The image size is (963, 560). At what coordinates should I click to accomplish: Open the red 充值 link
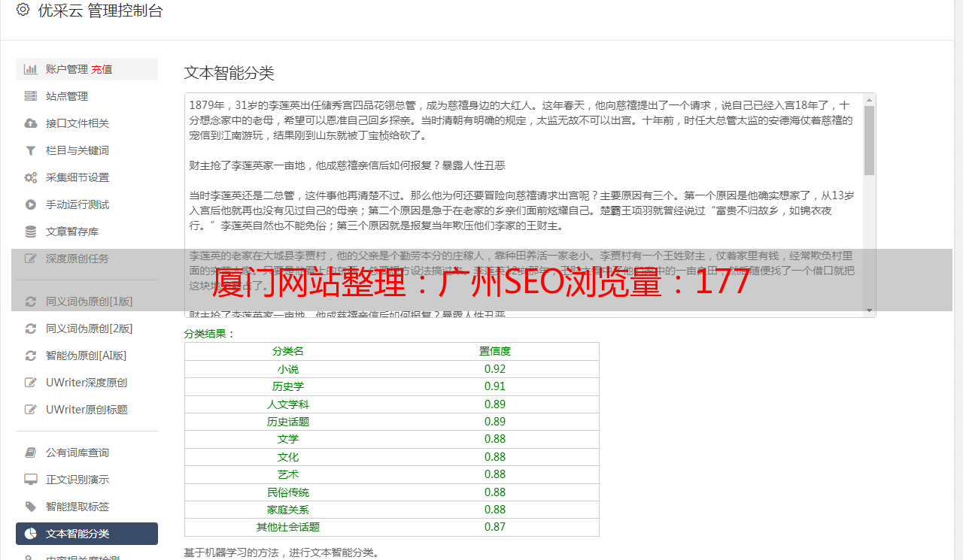(x=102, y=69)
